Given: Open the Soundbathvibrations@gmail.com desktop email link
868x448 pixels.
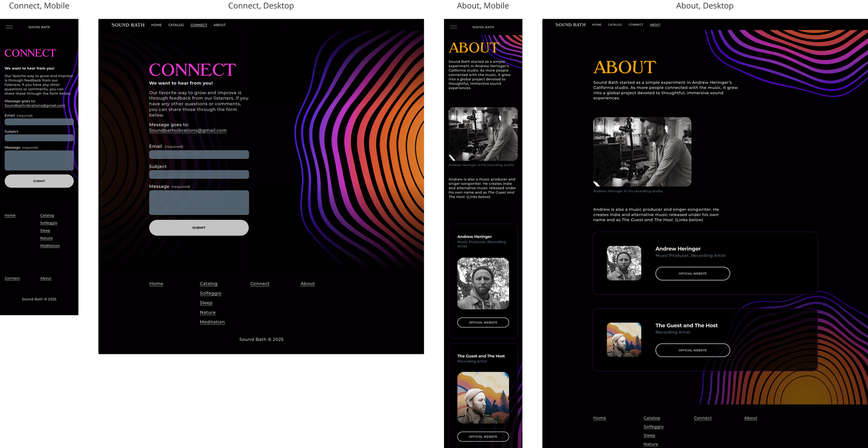Looking at the screenshot, I should tap(187, 131).
